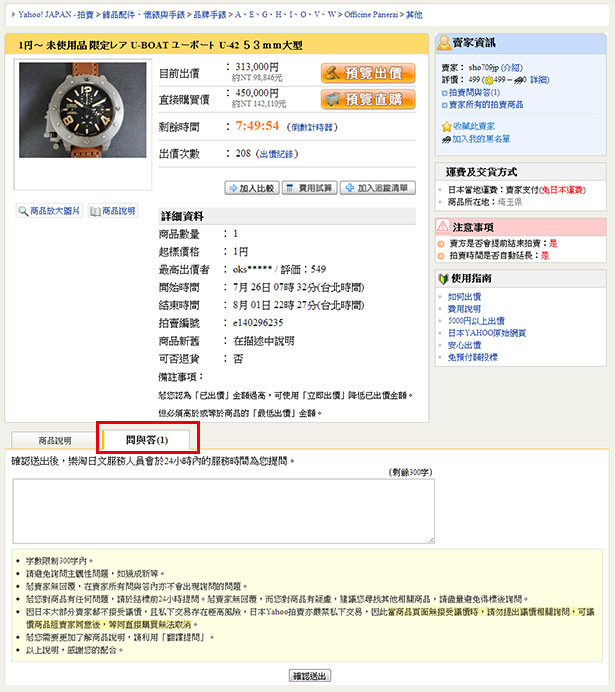Open the 拍賣問與答(1) seller link
Image resolution: width=615 pixels, height=692 pixels.
471,93
